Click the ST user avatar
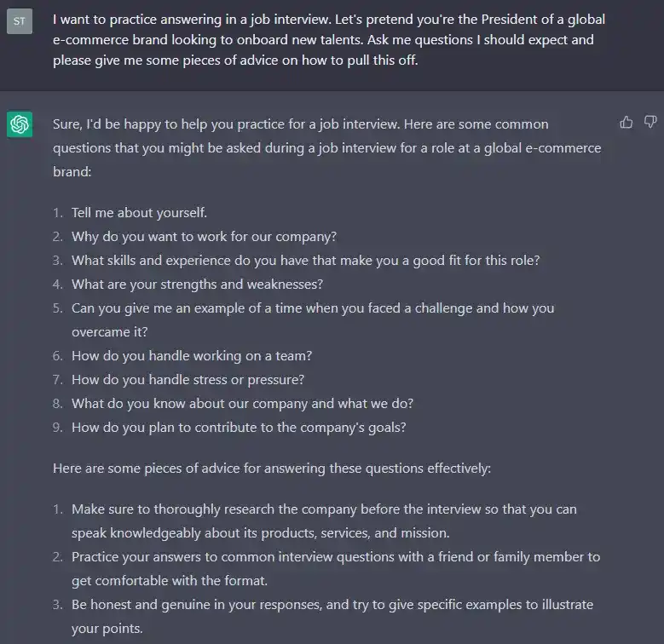The width and height of the screenshot is (664, 644). [x=20, y=21]
